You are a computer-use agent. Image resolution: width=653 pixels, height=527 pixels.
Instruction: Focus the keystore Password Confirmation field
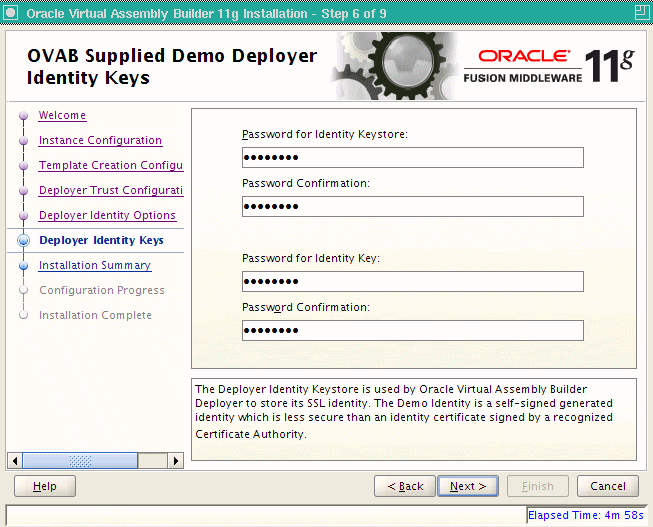click(413, 207)
